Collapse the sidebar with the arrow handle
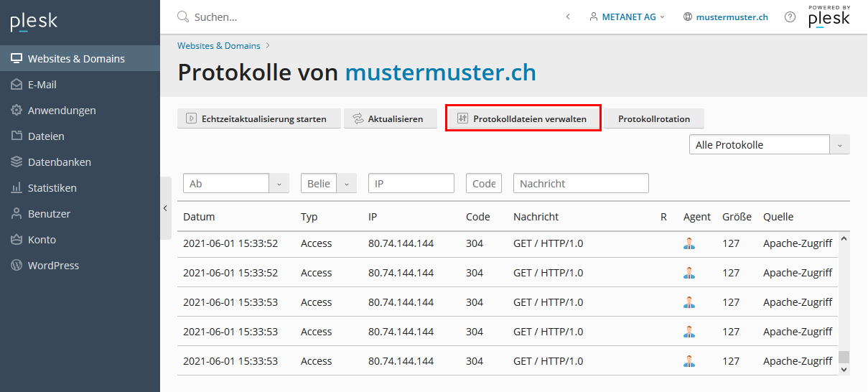This screenshot has height=392, width=868. (x=165, y=208)
